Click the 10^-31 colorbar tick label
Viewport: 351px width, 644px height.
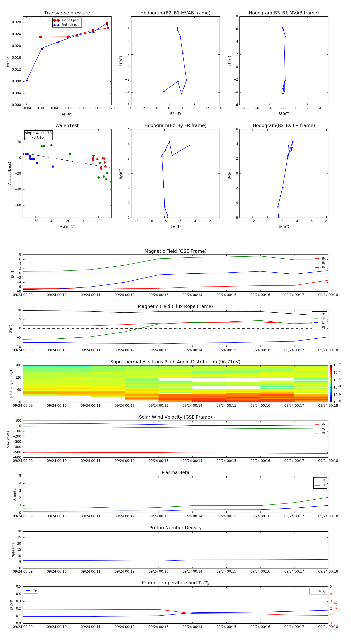(x=337, y=402)
